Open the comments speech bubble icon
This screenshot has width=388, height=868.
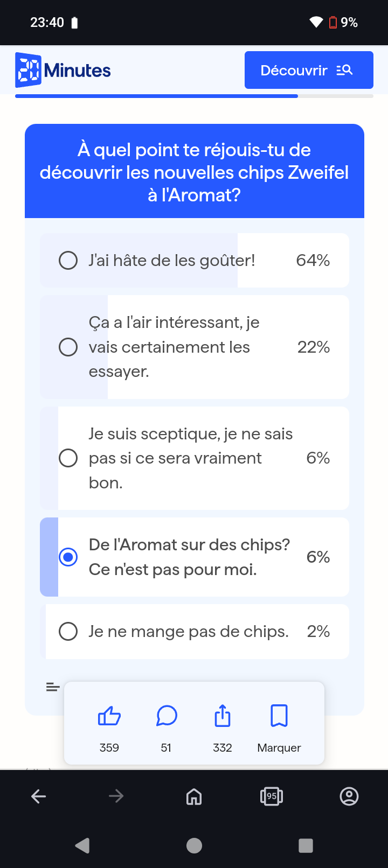tap(167, 716)
